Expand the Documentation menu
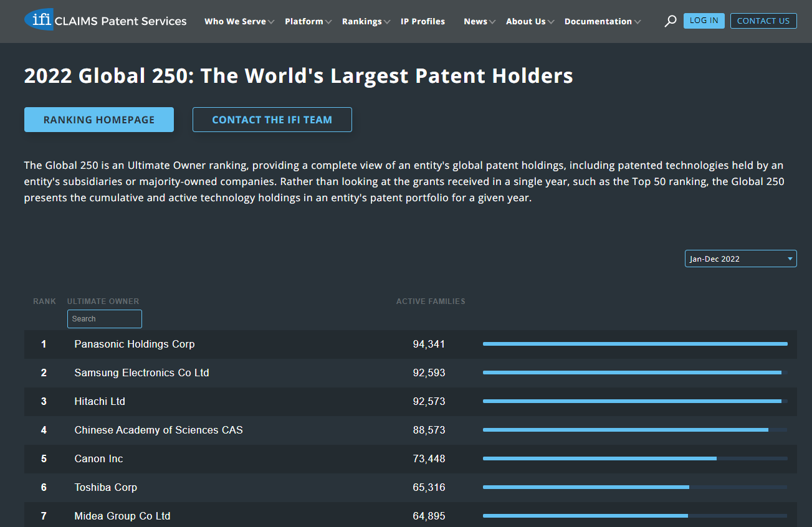This screenshot has height=527, width=812. pyautogui.click(x=602, y=21)
